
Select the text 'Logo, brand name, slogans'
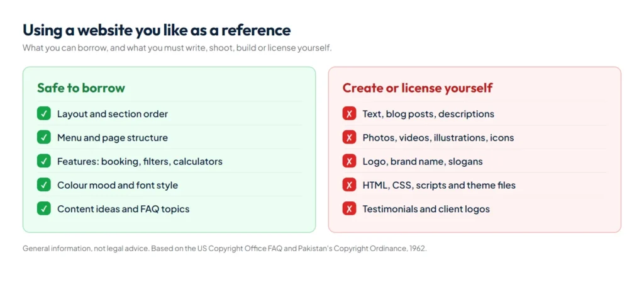pyautogui.click(x=423, y=162)
